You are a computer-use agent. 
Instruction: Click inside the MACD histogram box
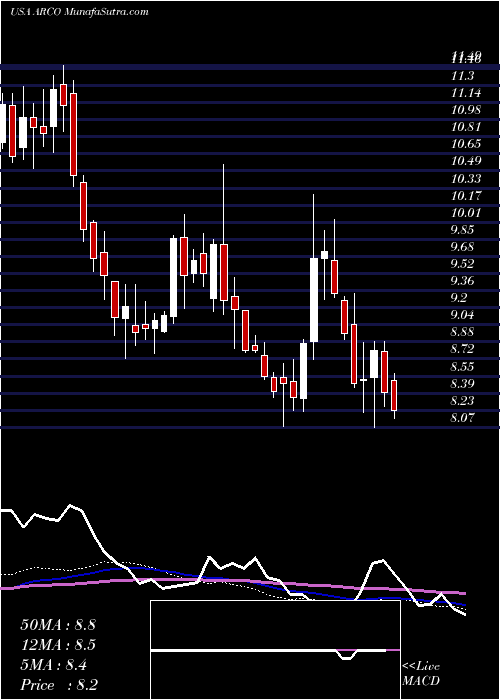pyautogui.click(x=275, y=650)
